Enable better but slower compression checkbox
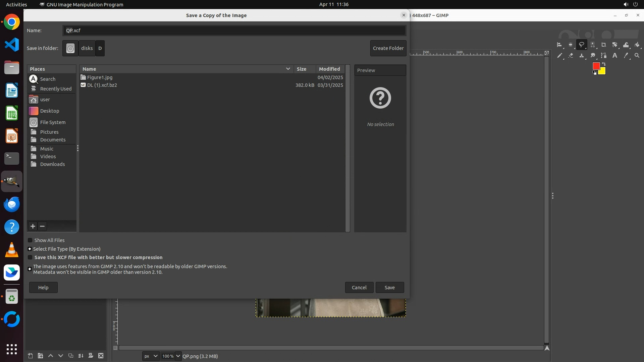The width and height of the screenshot is (644, 362). coord(30,257)
